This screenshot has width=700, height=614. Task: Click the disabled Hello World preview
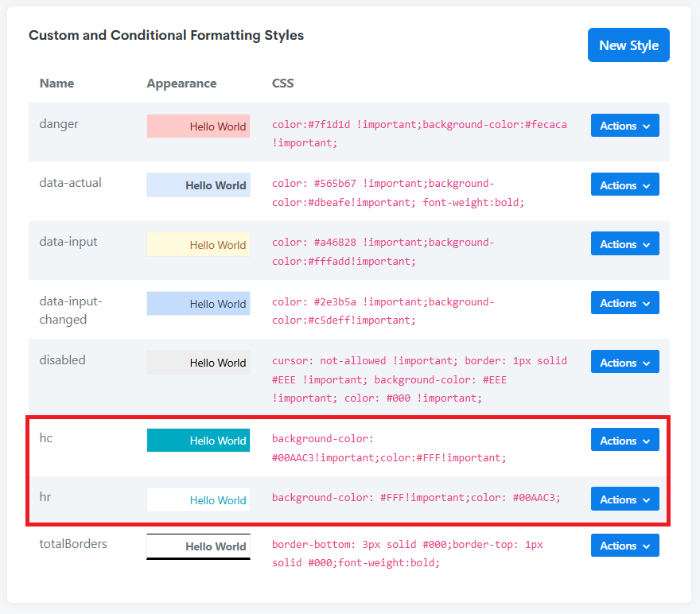coord(198,363)
